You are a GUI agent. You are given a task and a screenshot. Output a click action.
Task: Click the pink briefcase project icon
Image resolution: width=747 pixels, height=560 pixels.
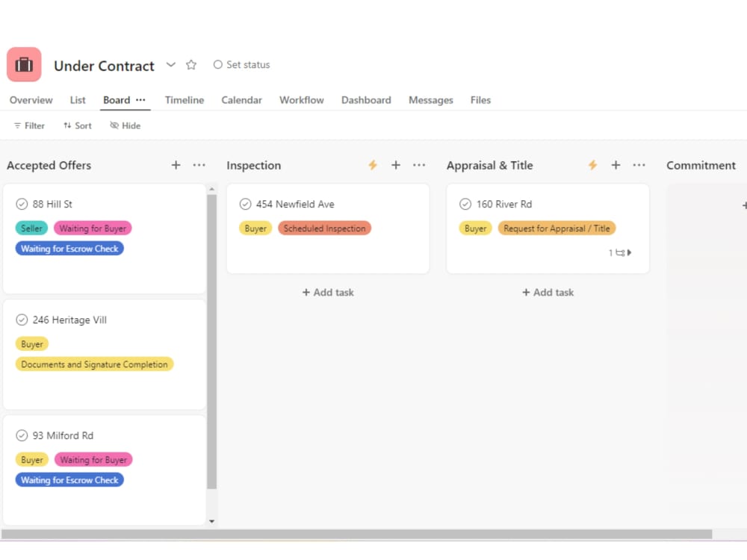point(24,64)
